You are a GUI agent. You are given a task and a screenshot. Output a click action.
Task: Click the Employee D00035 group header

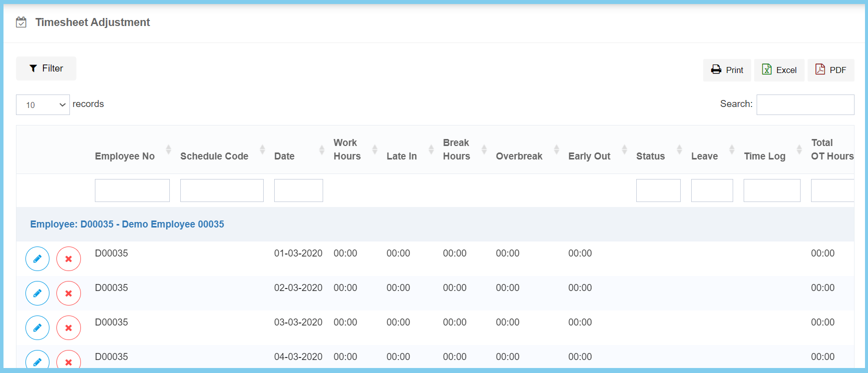coord(127,224)
